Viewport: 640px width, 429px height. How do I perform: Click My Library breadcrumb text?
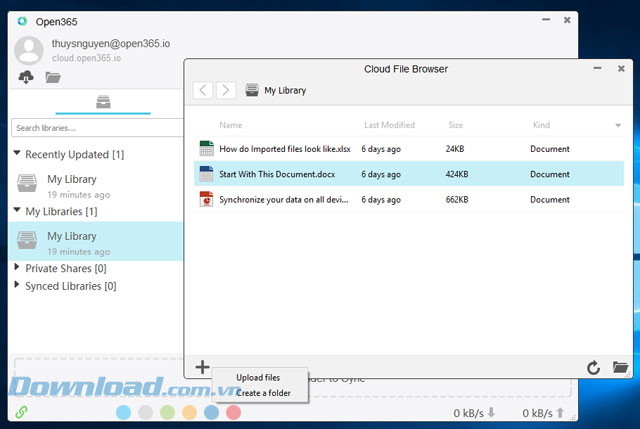pyautogui.click(x=285, y=90)
